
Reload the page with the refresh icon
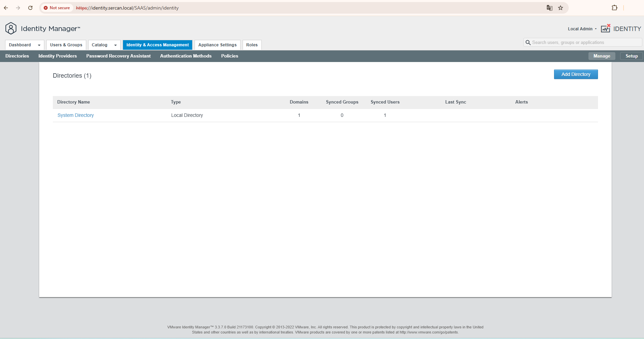pyautogui.click(x=30, y=8)
